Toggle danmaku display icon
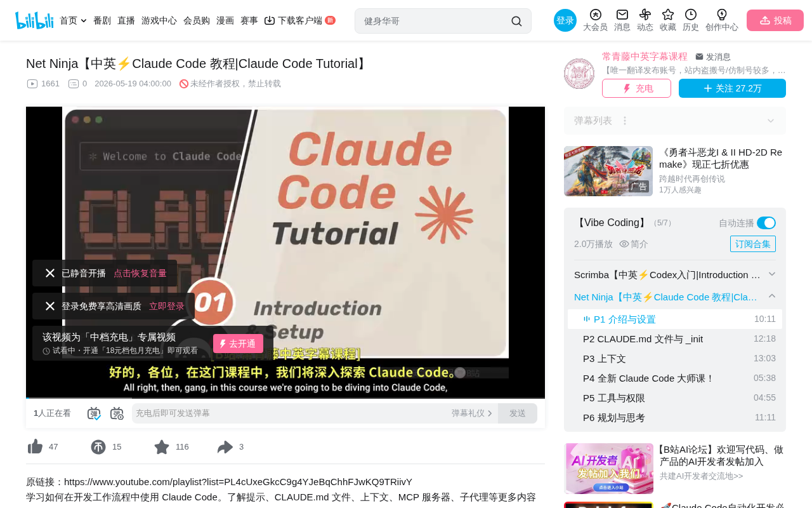 tap(94, 413)
